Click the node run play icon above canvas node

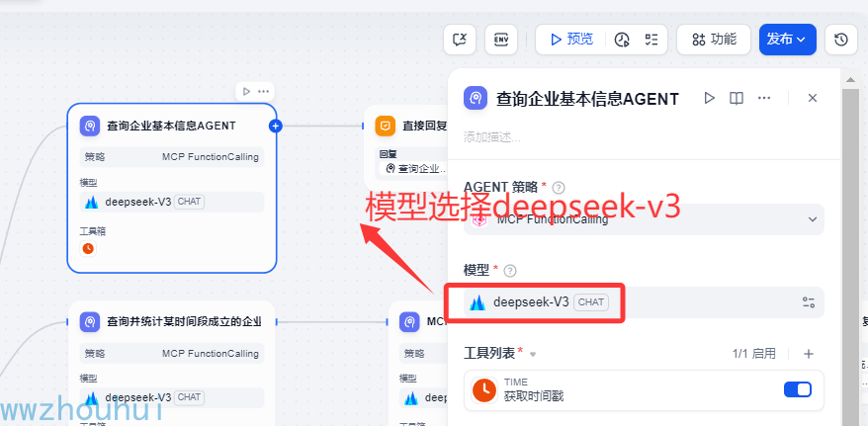246,91
